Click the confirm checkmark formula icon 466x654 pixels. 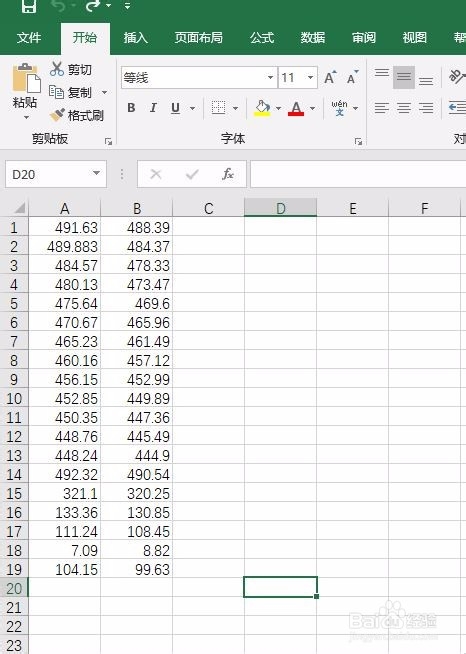coord(192,174)
